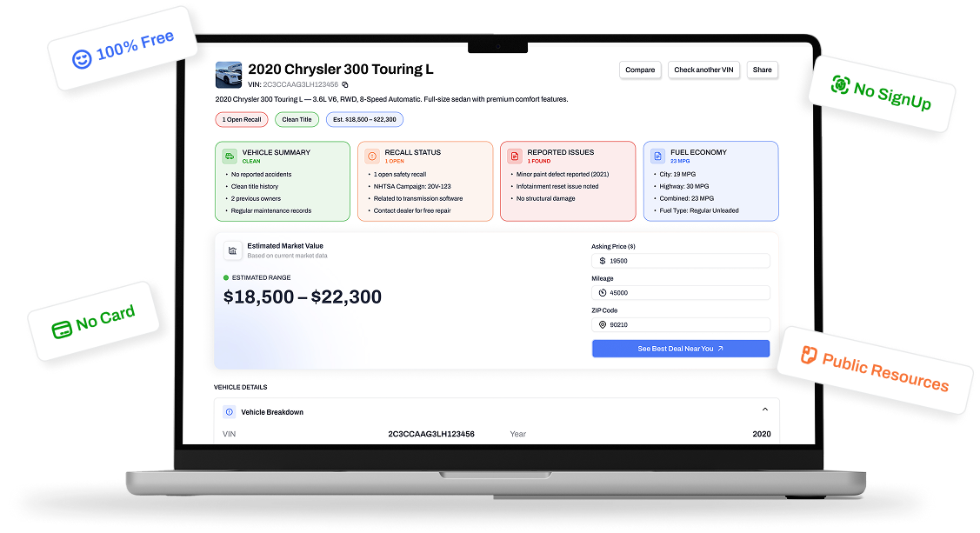Click 'Minor paint defect reported (2021)' text
Screen dimensions: 980x533
point(563,175)
